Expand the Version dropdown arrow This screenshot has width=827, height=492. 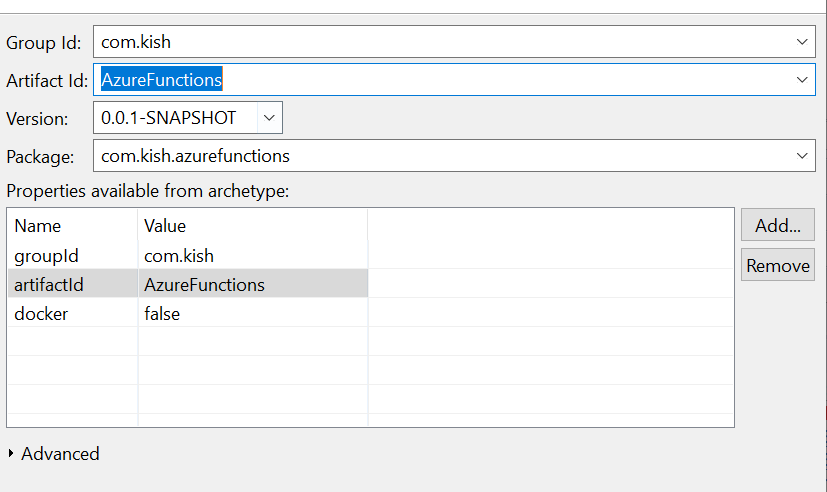point(268,118)
